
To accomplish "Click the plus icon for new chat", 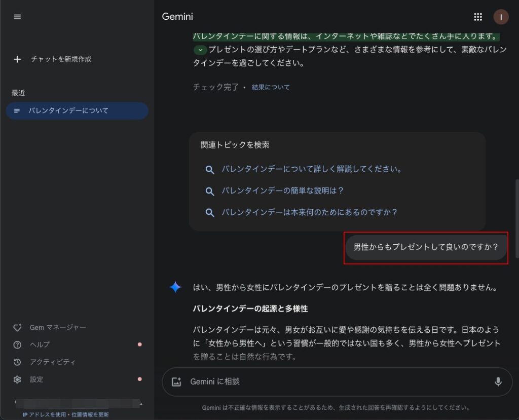I will [17, 59].
